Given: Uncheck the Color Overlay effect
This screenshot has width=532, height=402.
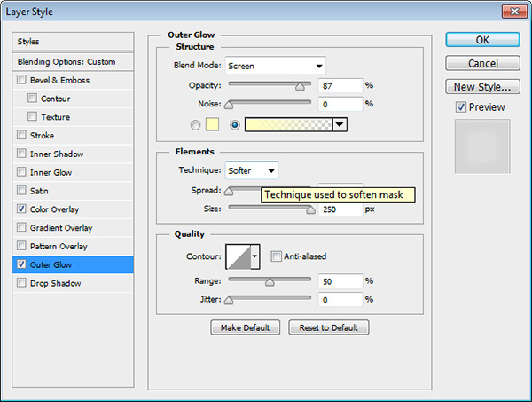Looking at the screenshot, I should pos(21,209).
